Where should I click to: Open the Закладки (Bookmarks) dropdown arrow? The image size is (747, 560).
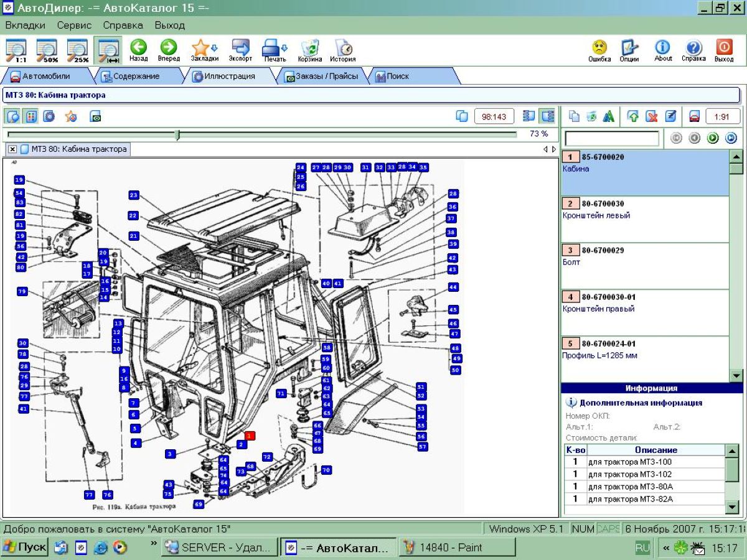coord(215,48)
